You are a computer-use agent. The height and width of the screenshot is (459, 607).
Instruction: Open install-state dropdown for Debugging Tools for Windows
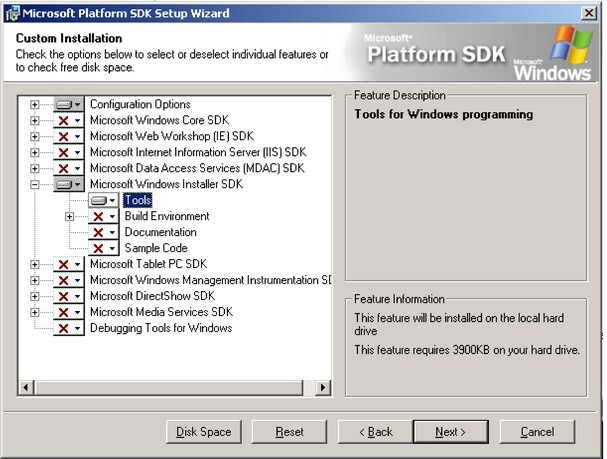69,329
